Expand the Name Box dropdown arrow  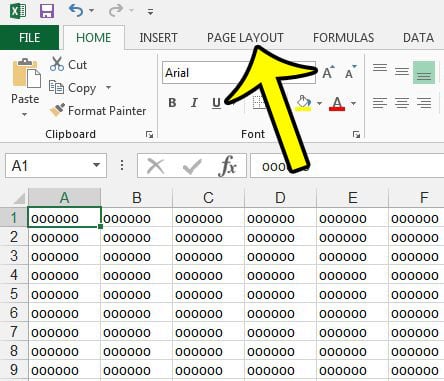(x=96, y=165)
